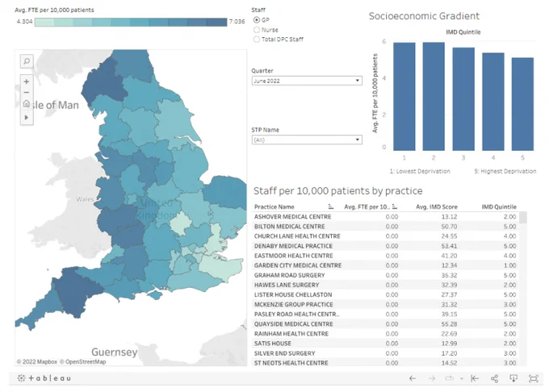The height and width of the screenshot is (392, 549).
Task: Click IMD quintile 2 bar
Action: coord(434,97)
